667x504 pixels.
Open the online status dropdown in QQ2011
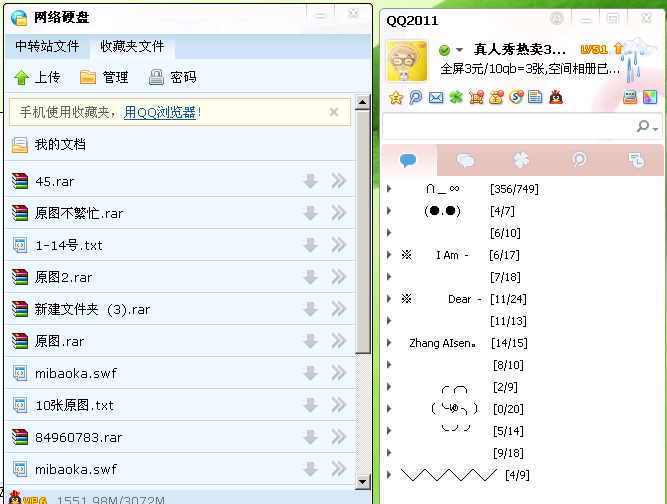coord(459,50)
